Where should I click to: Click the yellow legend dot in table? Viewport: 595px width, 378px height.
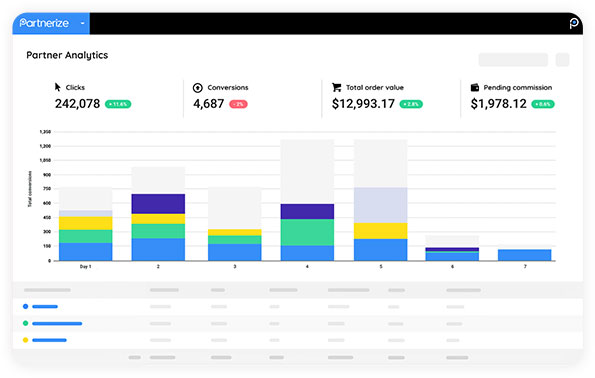[x=25, y=340]
